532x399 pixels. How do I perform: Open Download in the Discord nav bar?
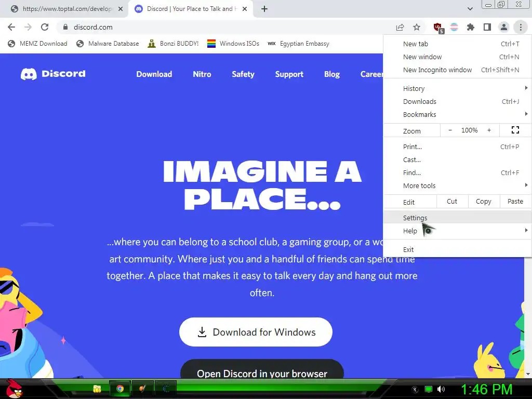click(x=154, y=74)
